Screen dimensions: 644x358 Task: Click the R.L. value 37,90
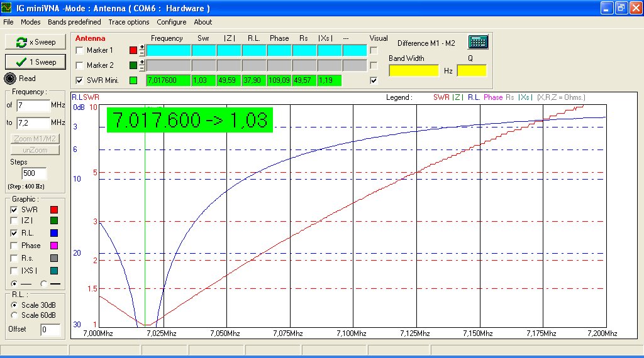[254, 80]
